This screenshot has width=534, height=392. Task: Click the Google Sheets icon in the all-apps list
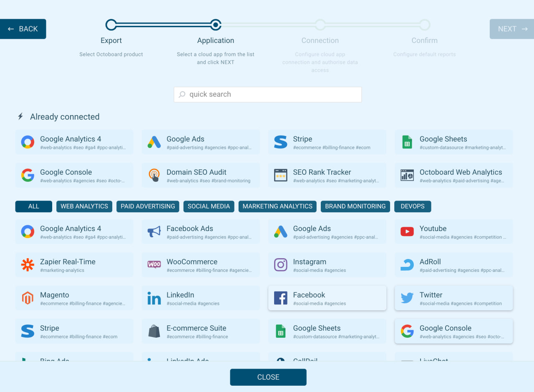[280, 331]
